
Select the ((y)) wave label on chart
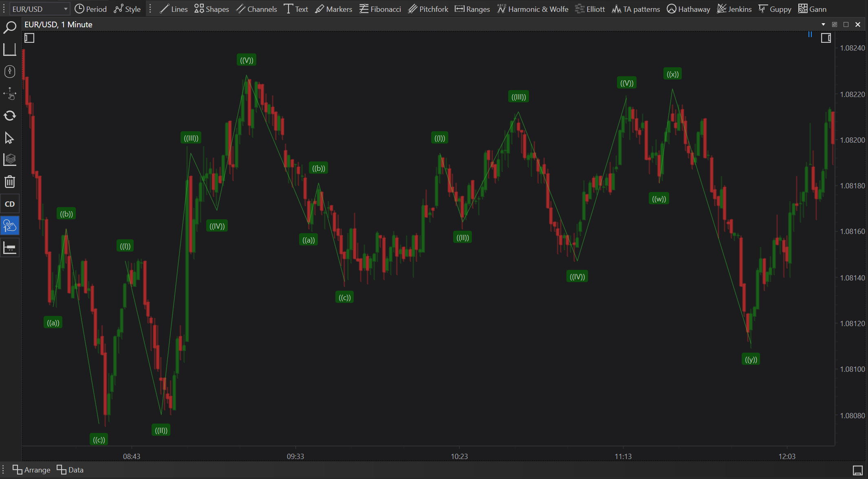click(751, 359)
